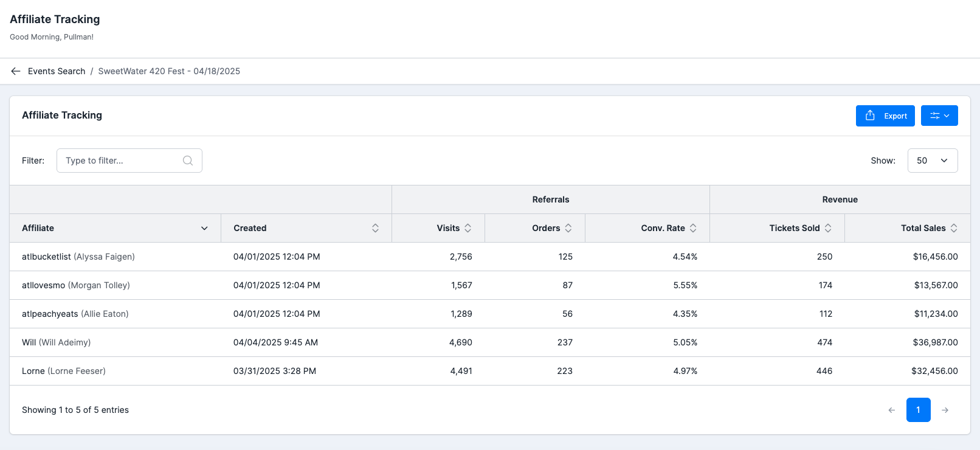The width and height of the screenshot is (980, 450).
Task: Open the Show 50 entries dropdown
Action: [933, 161]
